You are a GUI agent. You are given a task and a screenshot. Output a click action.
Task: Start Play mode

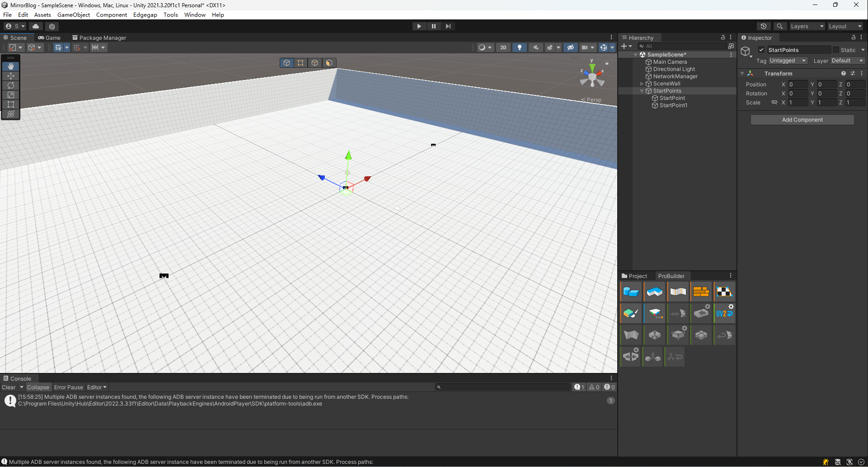coord(419,26)
